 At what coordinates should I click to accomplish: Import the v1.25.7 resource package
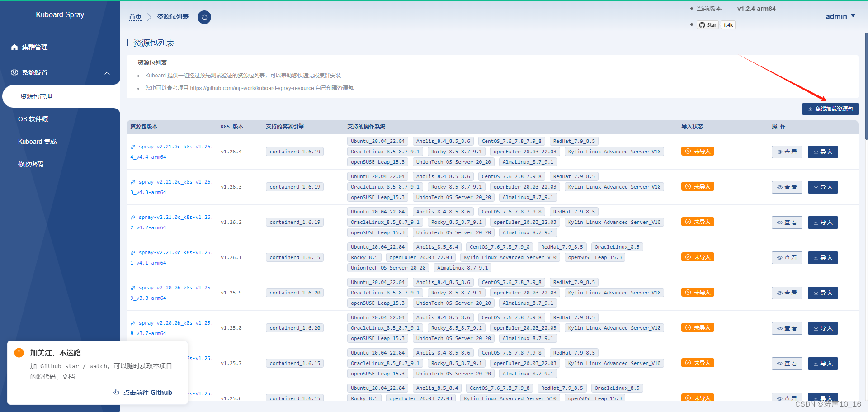[823, 364]
